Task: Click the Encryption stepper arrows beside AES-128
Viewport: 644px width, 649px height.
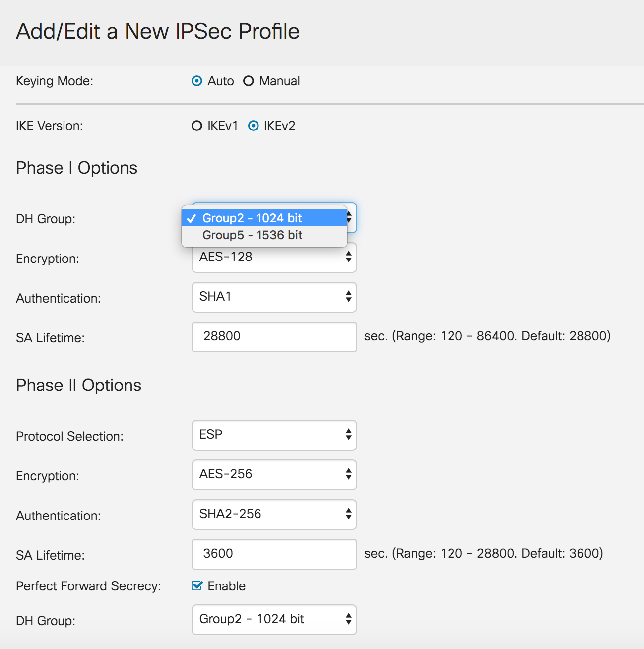Action: [348, 257]
